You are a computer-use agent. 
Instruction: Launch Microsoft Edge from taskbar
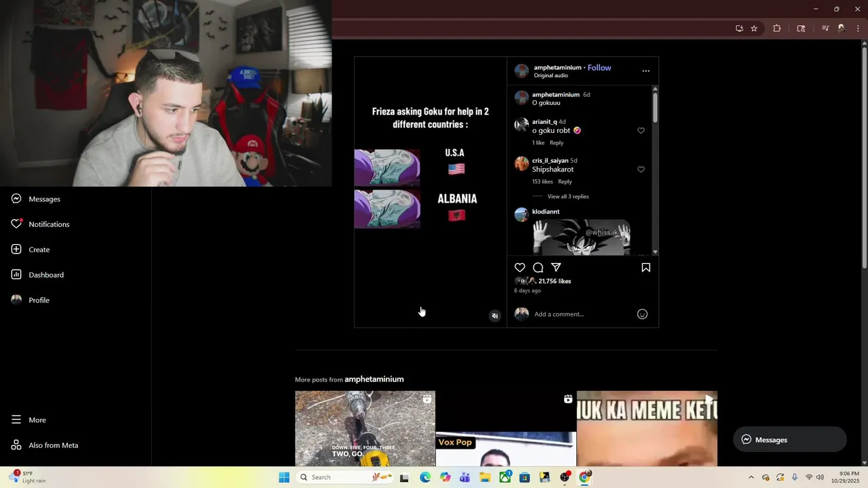[425, 478]
